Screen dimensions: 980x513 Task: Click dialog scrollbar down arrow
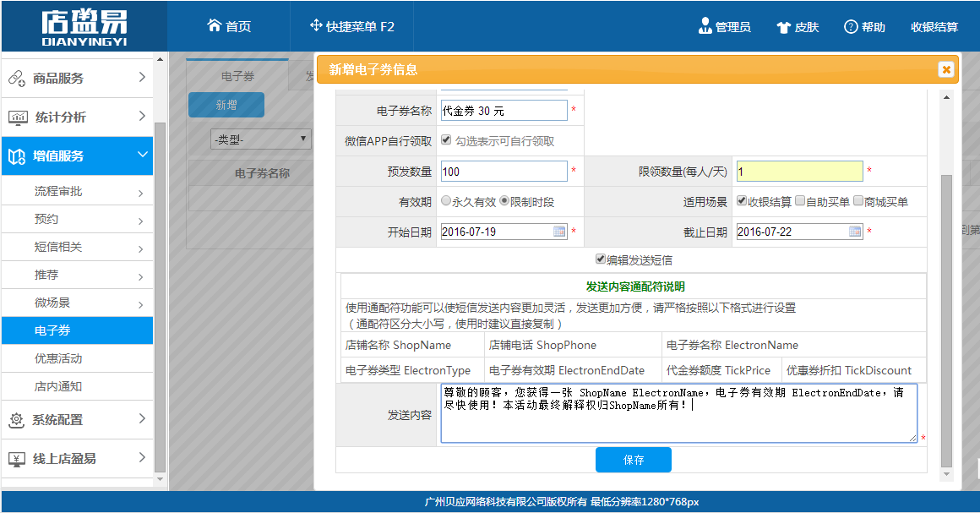tap(946, 474)
